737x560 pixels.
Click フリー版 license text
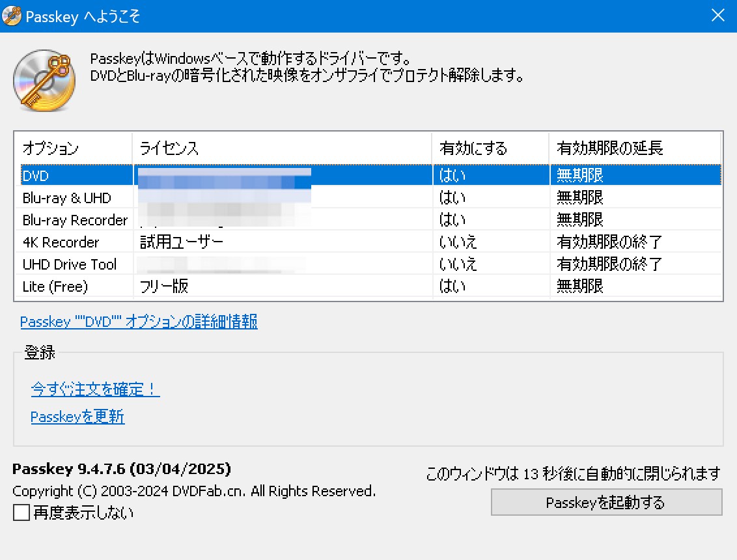(x=164, y=286)
